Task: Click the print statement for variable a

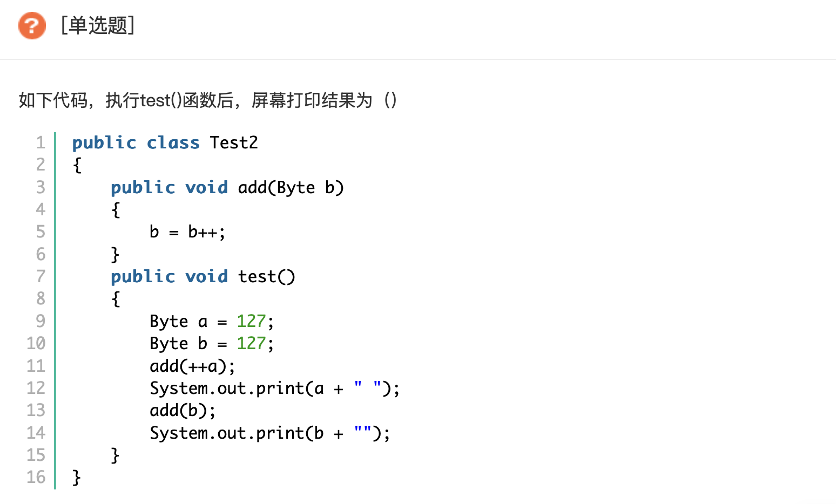Action: (x=275, y=389)
